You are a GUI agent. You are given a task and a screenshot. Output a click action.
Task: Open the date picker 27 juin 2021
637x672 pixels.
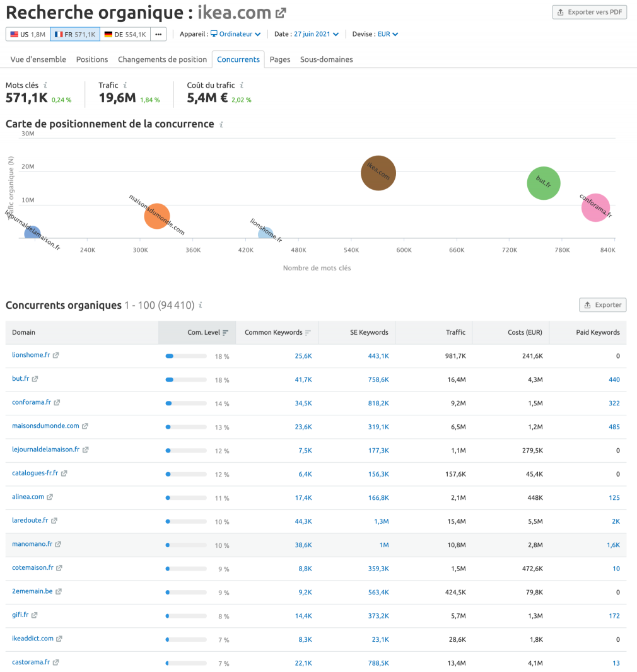coord(316,34)
